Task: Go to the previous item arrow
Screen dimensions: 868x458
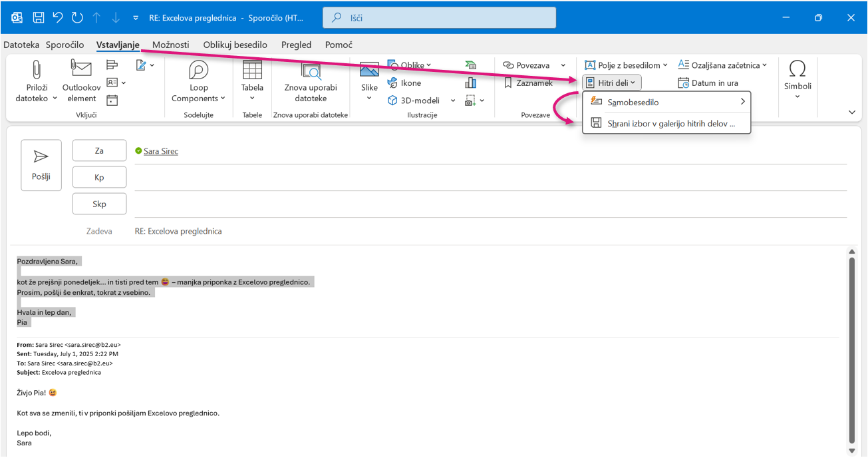Action: point(96,18)
